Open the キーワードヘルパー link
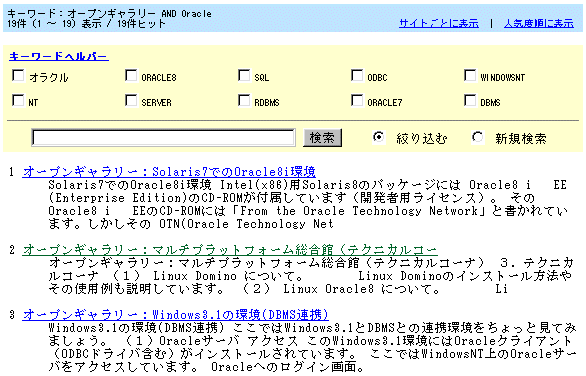The image size is (586, 376). pyautogui.click(x=59, y=56)
